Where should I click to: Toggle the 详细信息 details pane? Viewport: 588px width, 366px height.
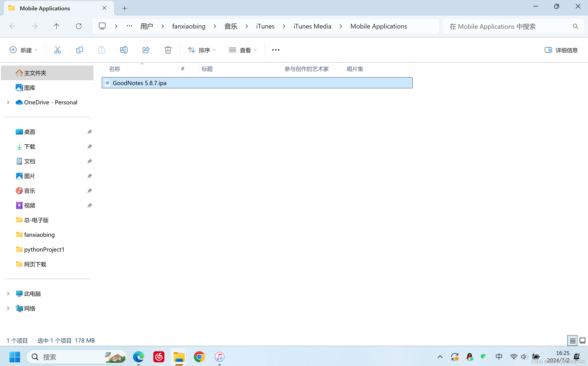click(x=561, y=50)
